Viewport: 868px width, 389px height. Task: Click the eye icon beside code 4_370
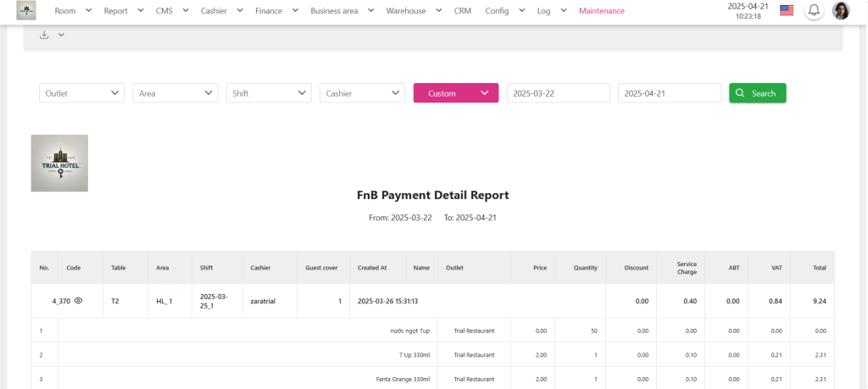tap(78, 301)
